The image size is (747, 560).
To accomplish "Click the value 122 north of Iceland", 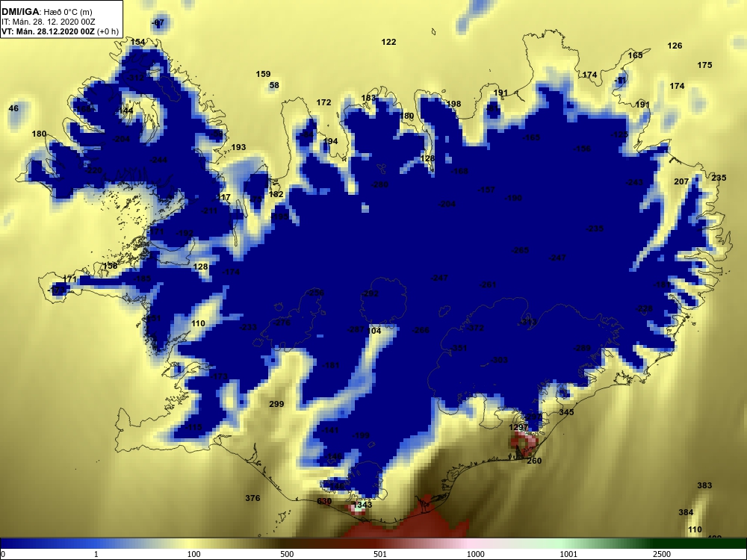I will click(x=388, y=42).
